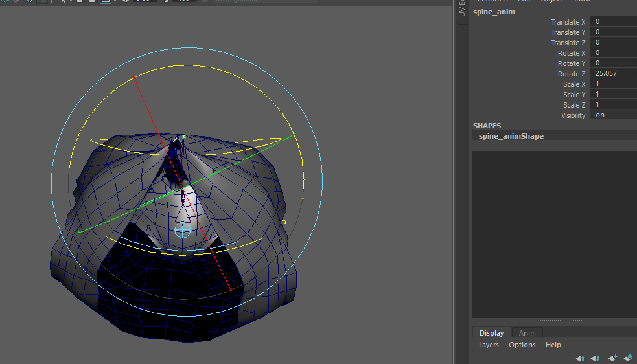The image size is (637, 364).
Task: Click the Rotate Z field showing 25.057
Action: coord(613,73)
